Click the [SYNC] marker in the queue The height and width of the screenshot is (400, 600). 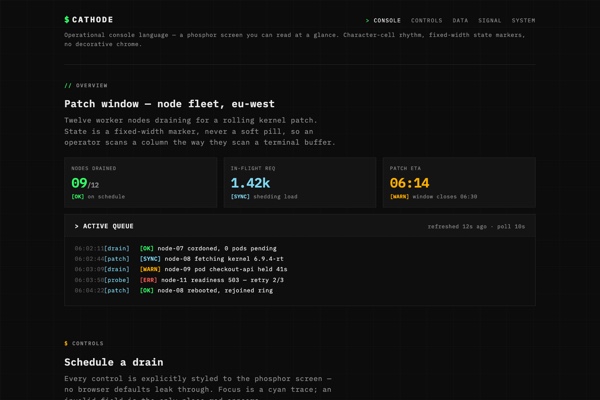(x=150, y=259)
